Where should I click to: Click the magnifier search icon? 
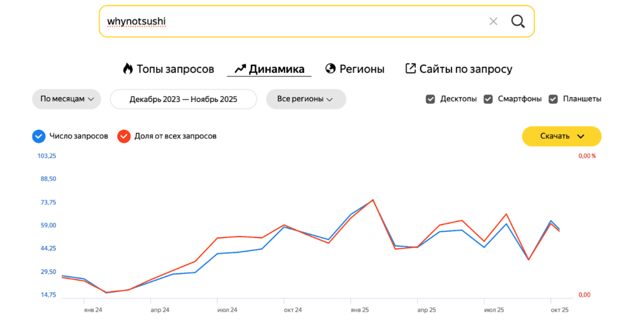[518, 21]
